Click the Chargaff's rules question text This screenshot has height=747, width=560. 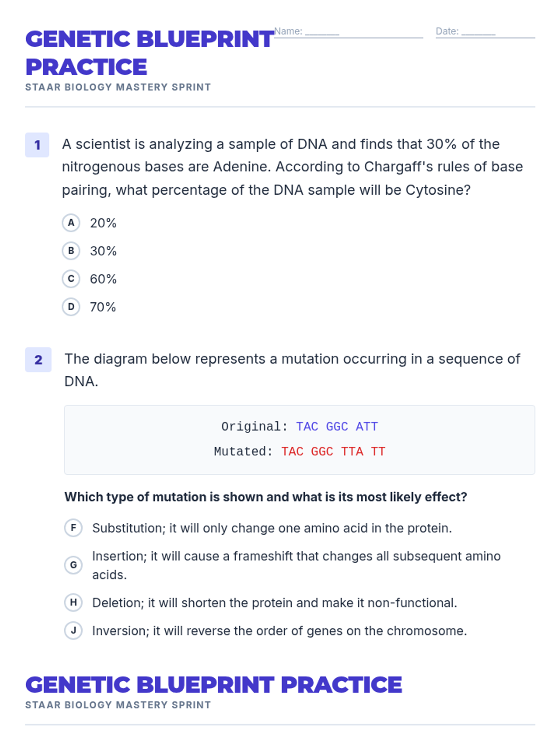(293, 167)
